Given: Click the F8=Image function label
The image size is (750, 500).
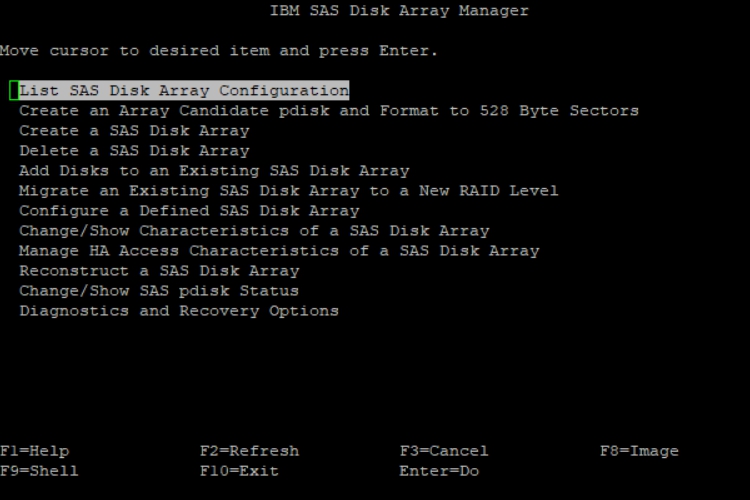Looking at the screenshot, I should tap(639, 451).
